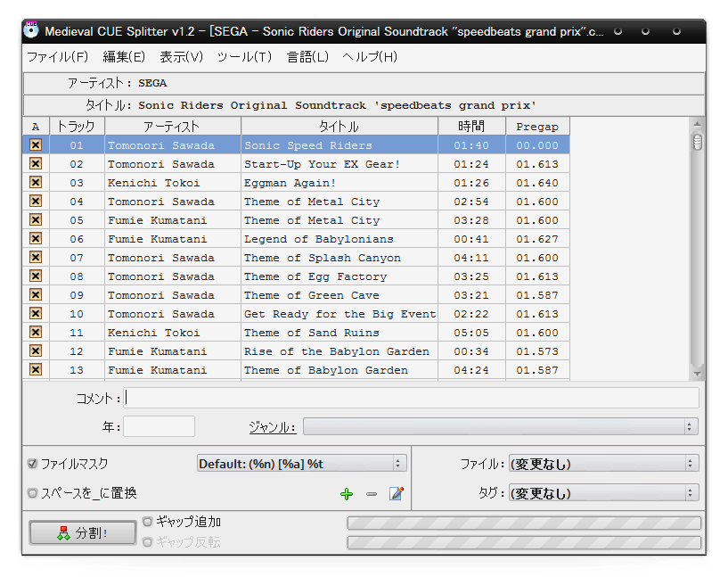The width and height of the screenshot is (728, 577).
Task: Click the minus remove-mask icon
Action: [x=372, y=494]
